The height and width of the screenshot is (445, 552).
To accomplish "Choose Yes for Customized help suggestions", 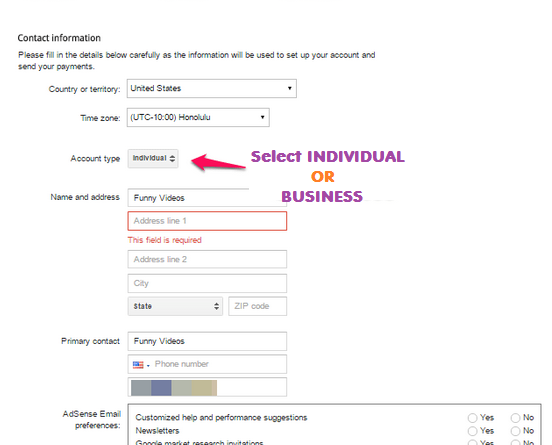I will 472,418.
